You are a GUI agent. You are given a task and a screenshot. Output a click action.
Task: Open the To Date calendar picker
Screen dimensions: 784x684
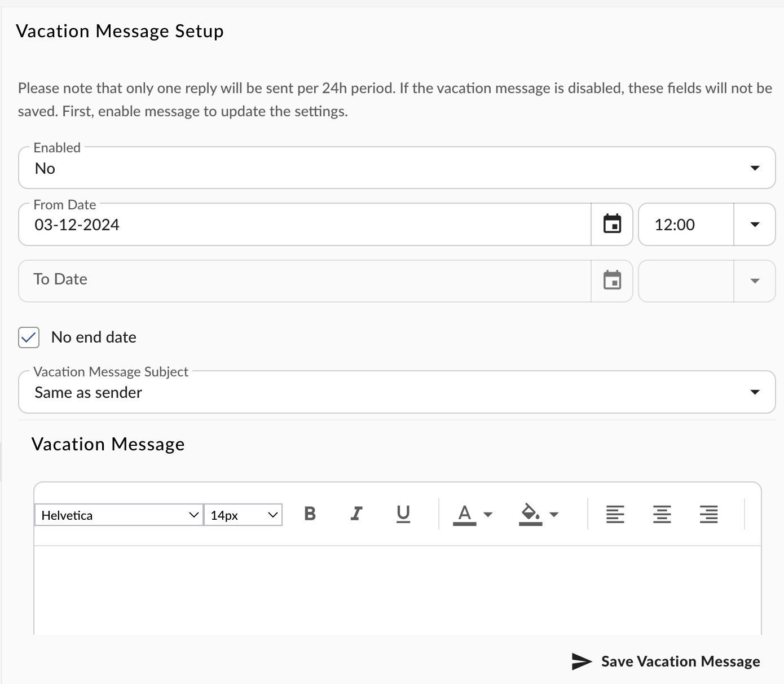(612, 280)
